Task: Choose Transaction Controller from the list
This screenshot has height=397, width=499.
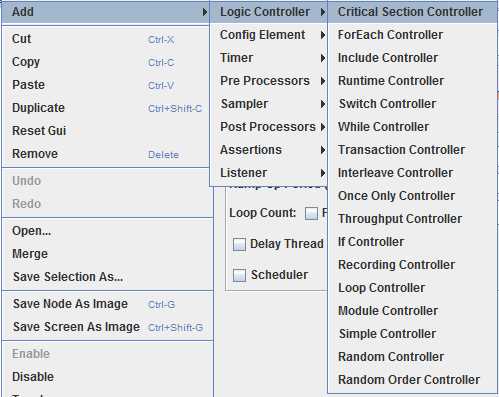Action: pos(413,150)
